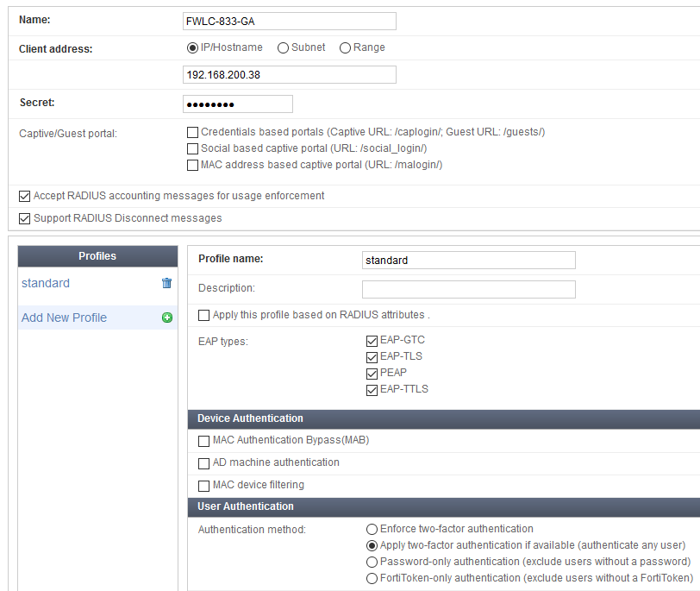Enable Social based captive portal checkbox
700x591 pixels.
pos(192,148)
